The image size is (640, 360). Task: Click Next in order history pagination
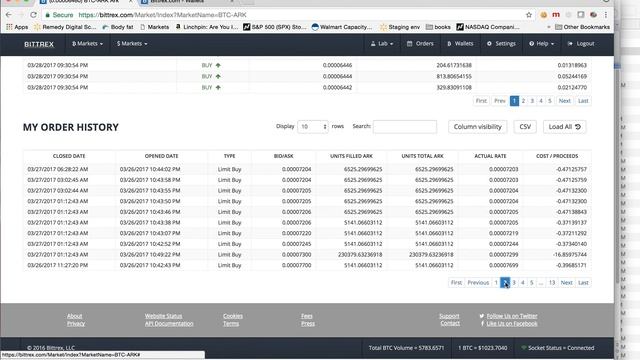567,282
